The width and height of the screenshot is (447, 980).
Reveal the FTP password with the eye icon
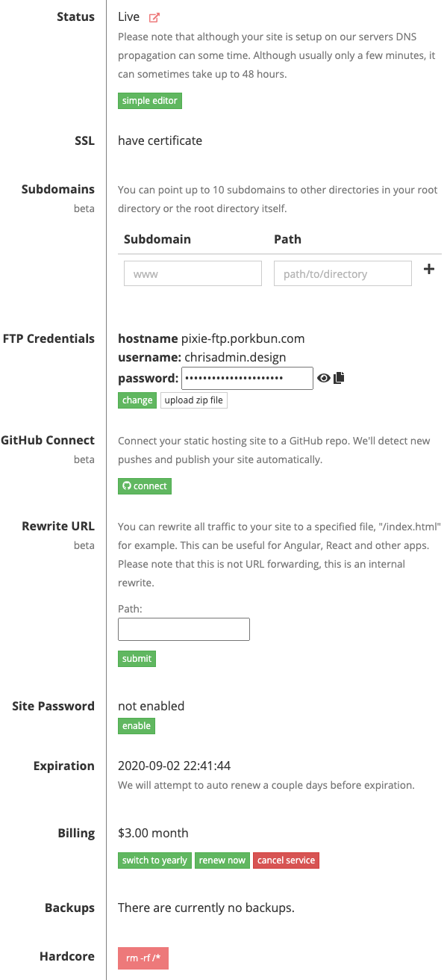pos(323,378)
